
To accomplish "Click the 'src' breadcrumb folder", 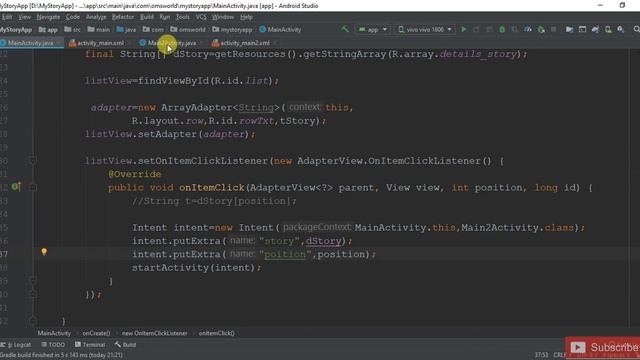I will pyautogui.click(x=73, y=29).
